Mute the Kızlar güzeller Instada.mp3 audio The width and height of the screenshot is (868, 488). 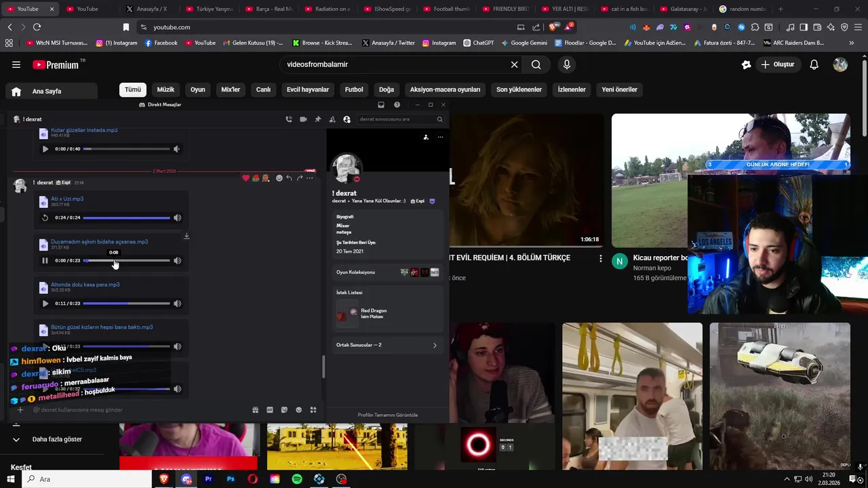176,149
